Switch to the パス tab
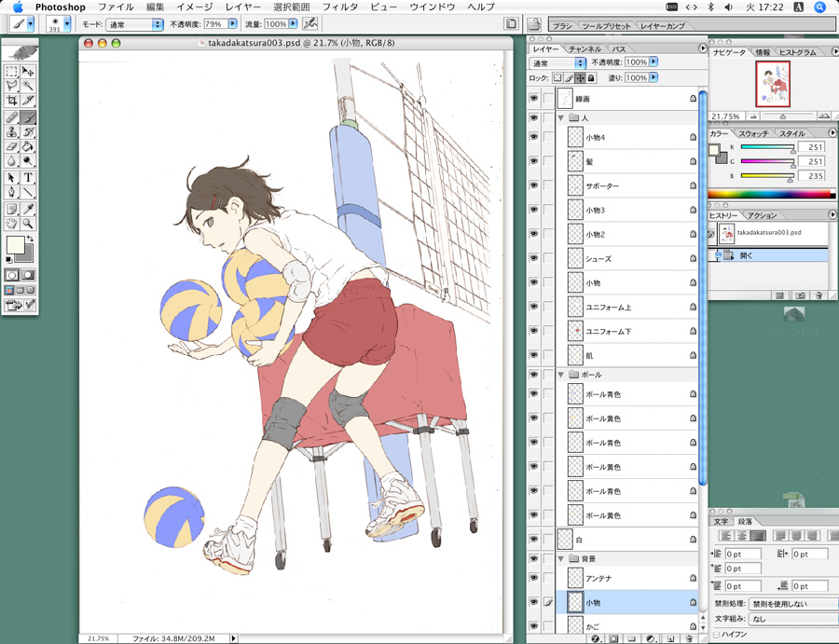Screen dimensions: 839x644 (x=619, y=48)
